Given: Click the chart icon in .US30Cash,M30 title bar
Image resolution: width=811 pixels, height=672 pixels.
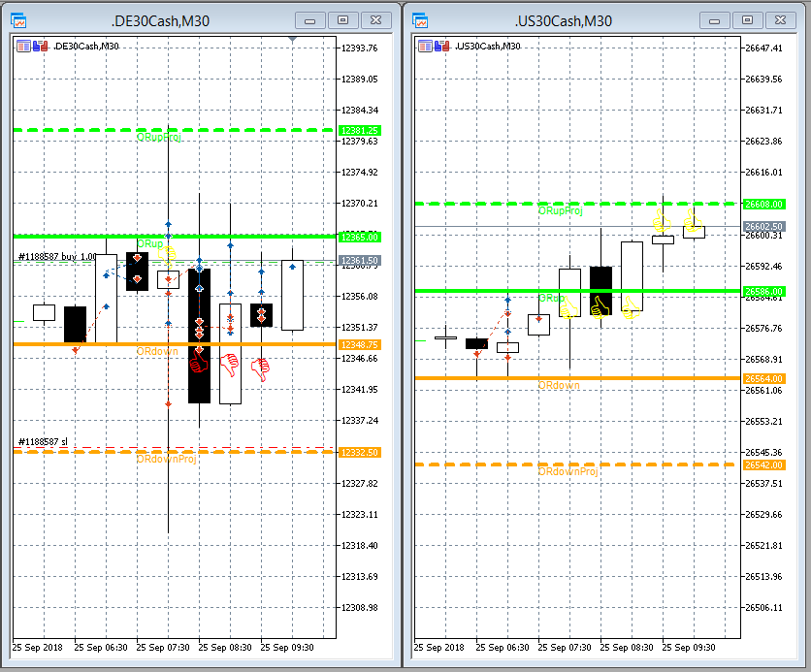Looking at the screenshot, I should 420,20.
